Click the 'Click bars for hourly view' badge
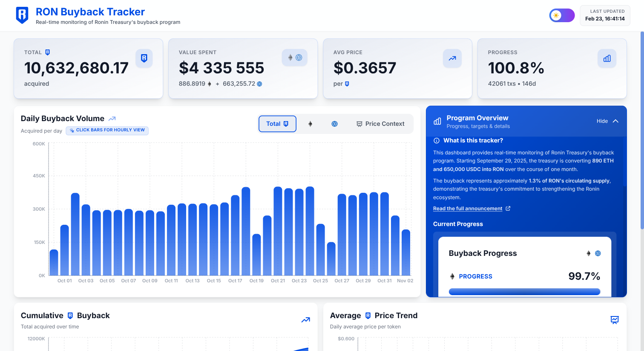 coord(107,131)
